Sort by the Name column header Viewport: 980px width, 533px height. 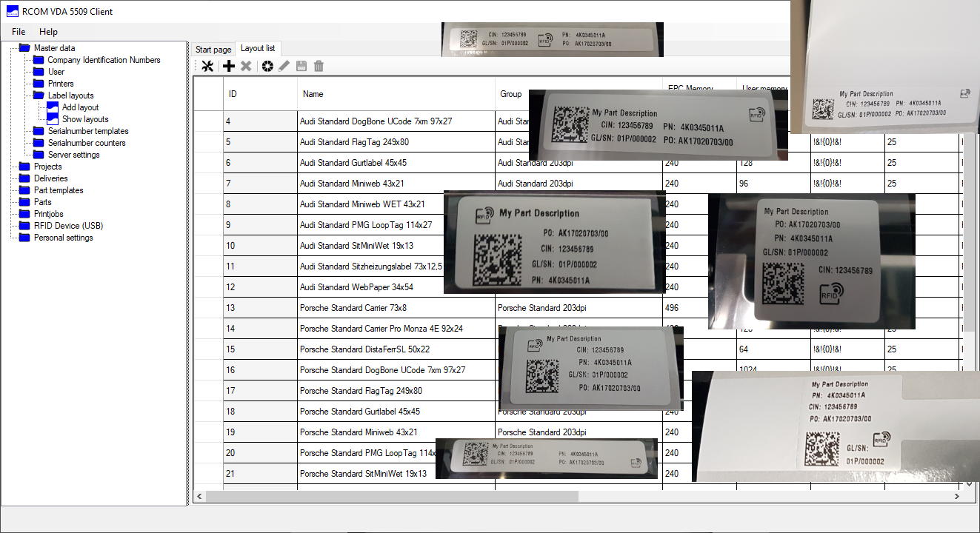pos(396,94)
